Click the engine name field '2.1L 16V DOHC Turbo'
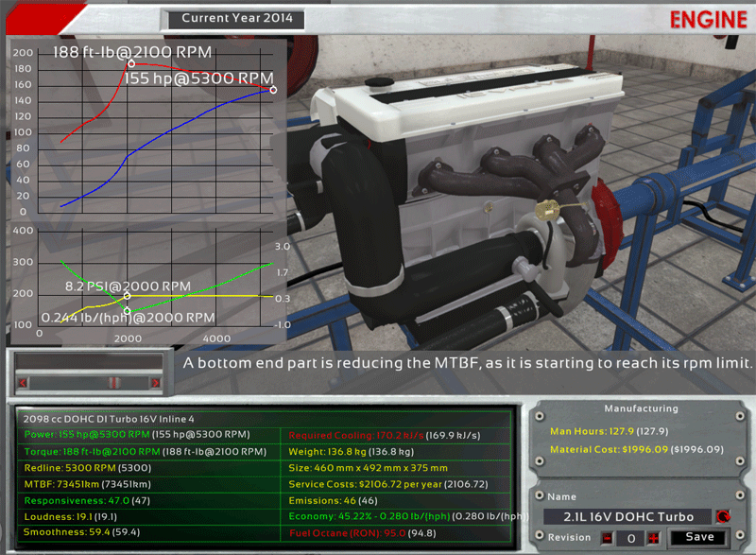The height and width of the screenshot is (555, 756). click(627, 516)
